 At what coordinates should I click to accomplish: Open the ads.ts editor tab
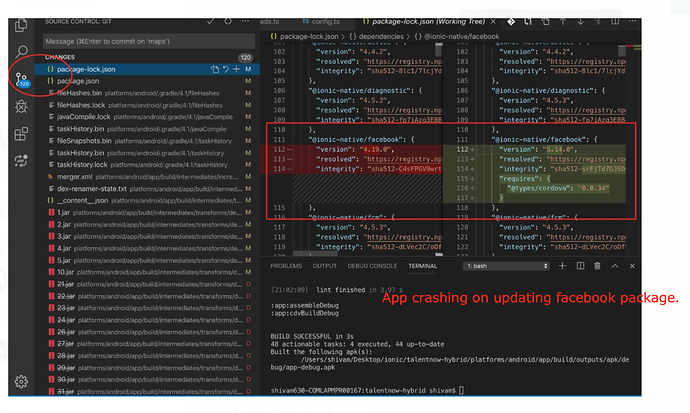coord(269,22)
